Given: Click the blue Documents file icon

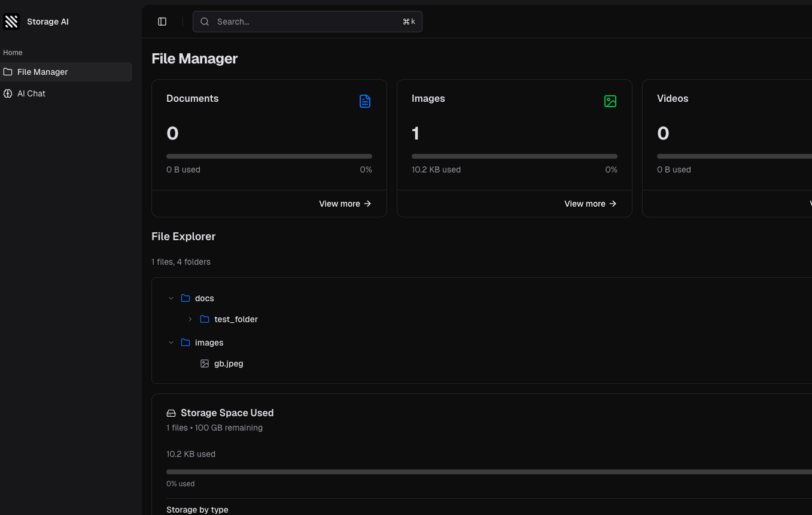Looking at the screenshot, I should [x=365, y=101].
